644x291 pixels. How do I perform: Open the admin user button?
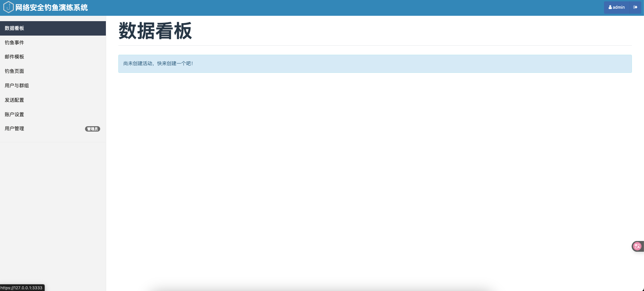coord(617,7)
